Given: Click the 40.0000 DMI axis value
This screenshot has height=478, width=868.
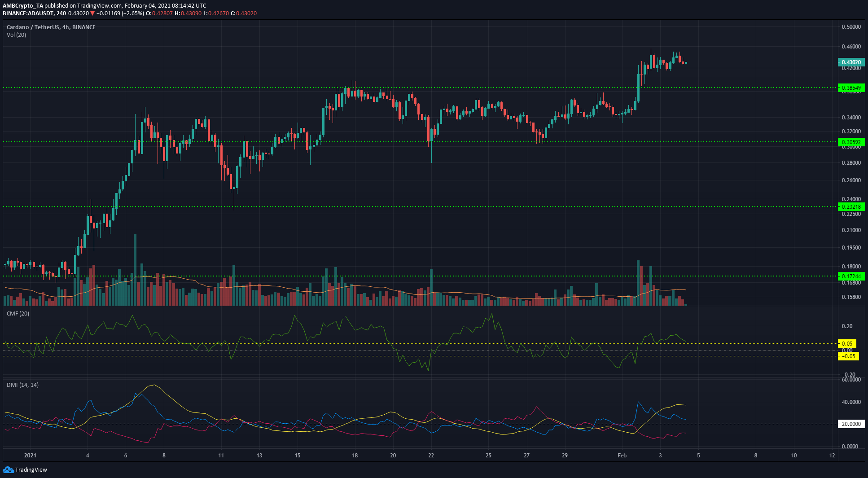Looking at the screenshot, I should coord(851,402).
